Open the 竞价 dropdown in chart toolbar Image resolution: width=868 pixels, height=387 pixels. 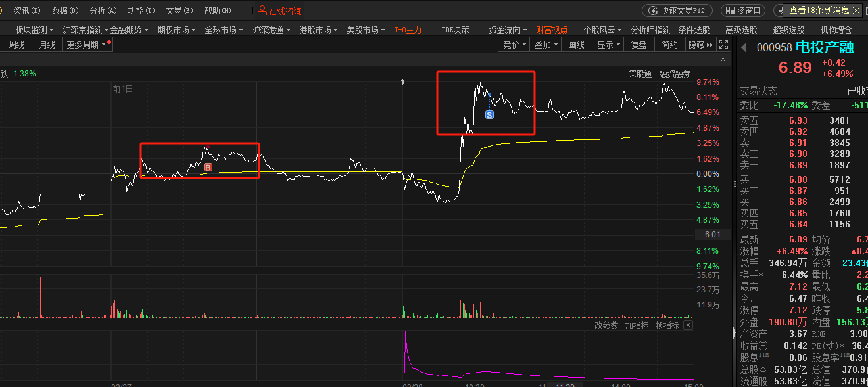point(515,45)
